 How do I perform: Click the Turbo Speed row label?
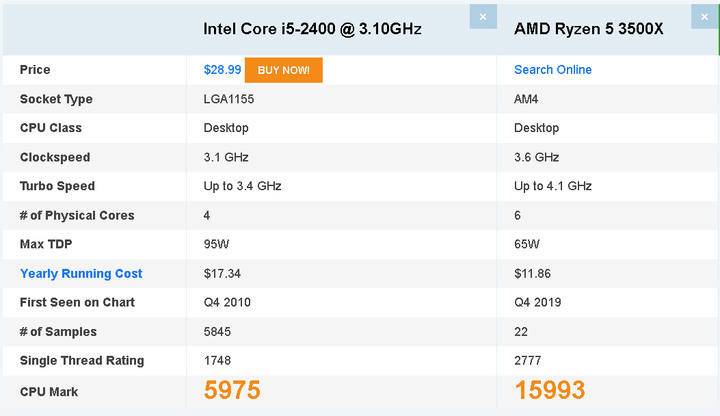point(57,186)
